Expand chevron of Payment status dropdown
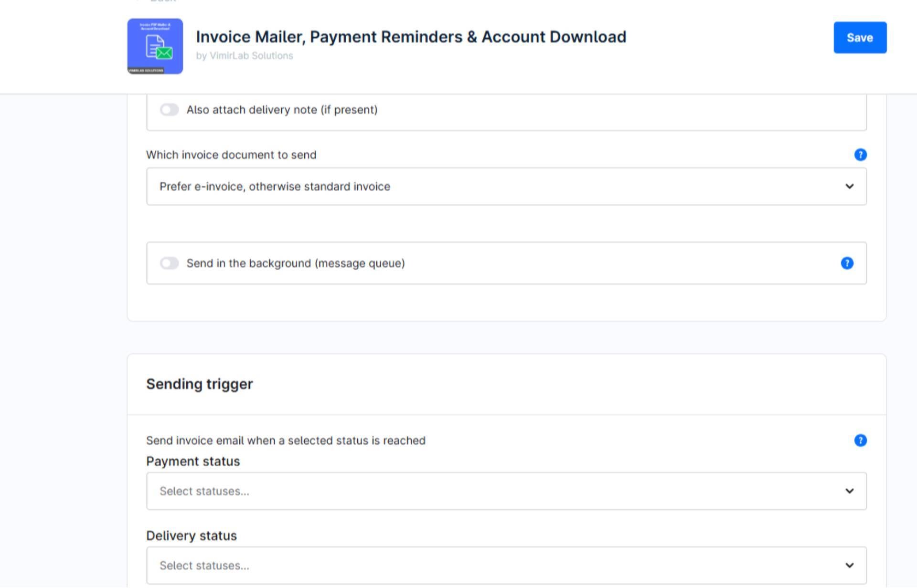The width and height of the screenshot is (917, 588). pyautogui.click(x=849, y=491)
